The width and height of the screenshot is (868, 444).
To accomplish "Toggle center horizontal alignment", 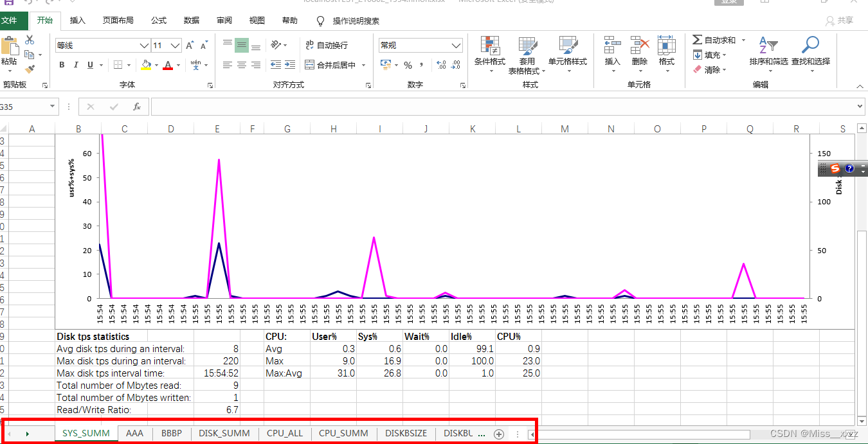I will (242, 65).
